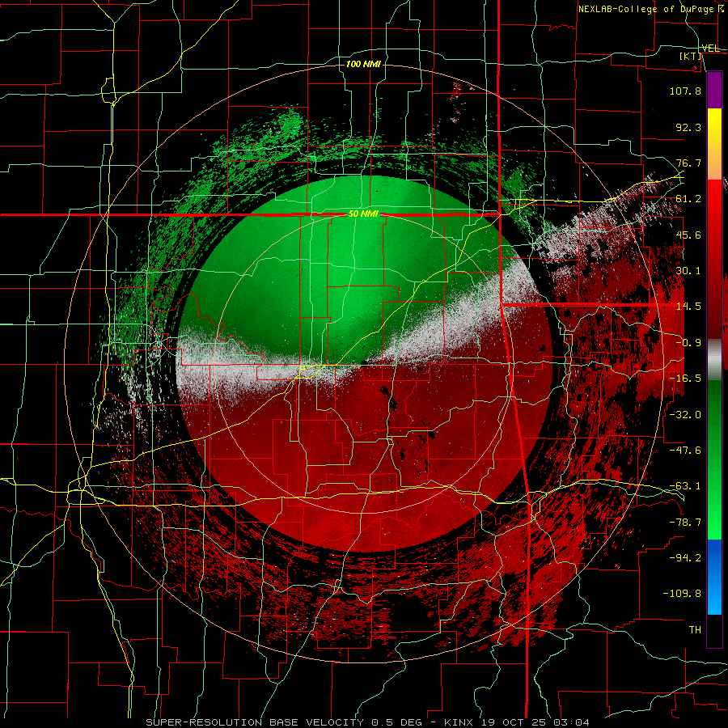728x728 pixels.
Task: Select the 76.7 scale value
Action: tap(688, 163)
